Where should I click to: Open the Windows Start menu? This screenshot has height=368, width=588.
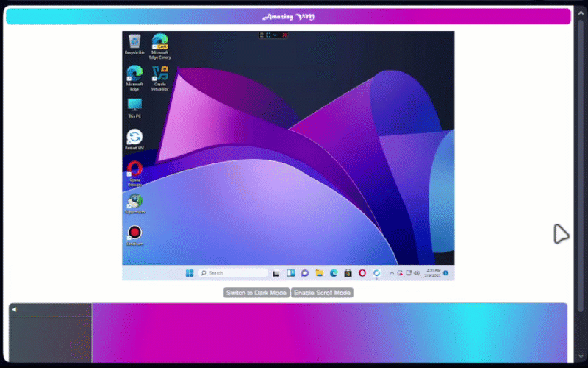[x=190, y=273]
